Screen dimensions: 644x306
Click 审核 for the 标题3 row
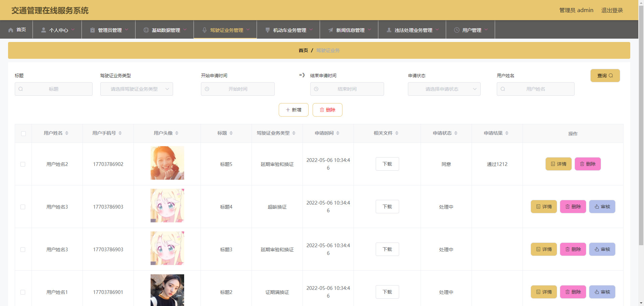point(602,249)
